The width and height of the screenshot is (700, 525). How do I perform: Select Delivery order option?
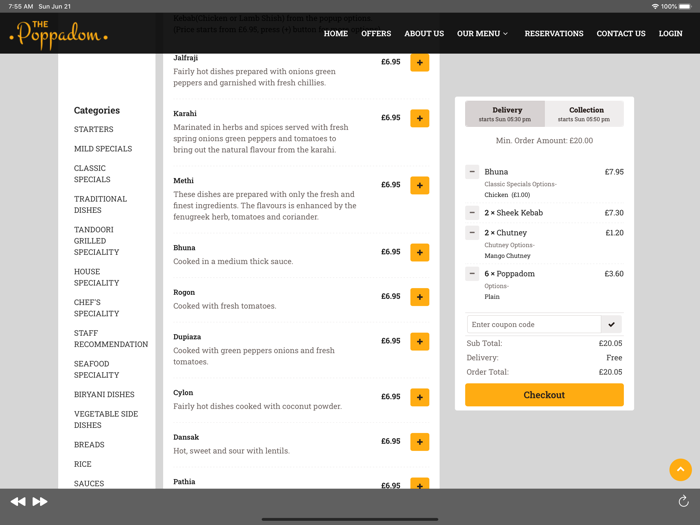click(x=505, y=114)
